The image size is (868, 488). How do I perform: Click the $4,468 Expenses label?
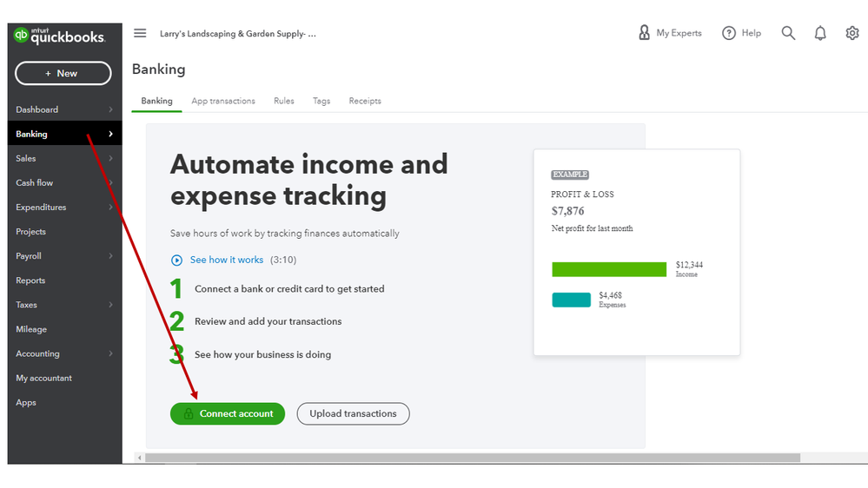pyautogui.click(x=613, y=300)
